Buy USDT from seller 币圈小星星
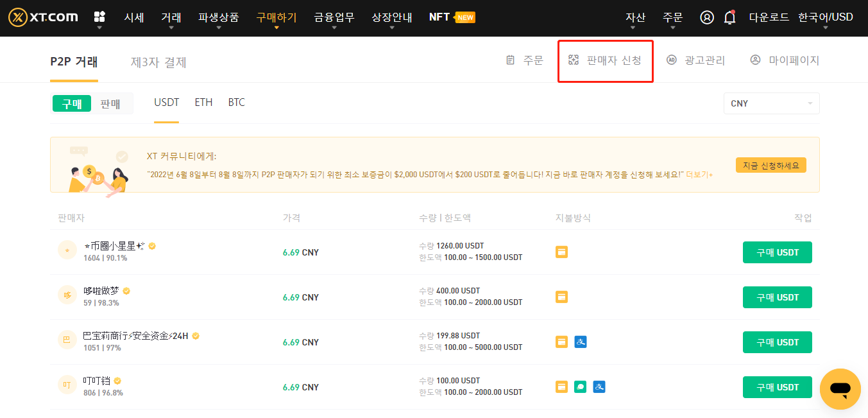Screen dimensions: 868x418 point(778,252)
